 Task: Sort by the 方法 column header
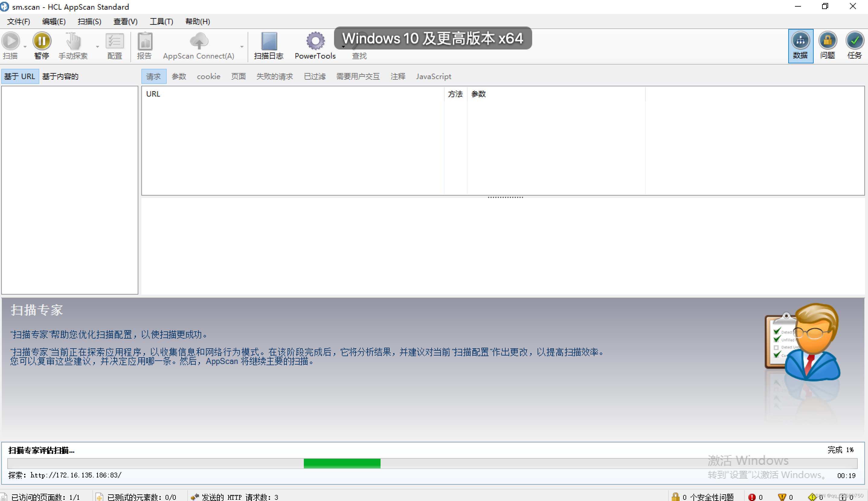[455, 94]
